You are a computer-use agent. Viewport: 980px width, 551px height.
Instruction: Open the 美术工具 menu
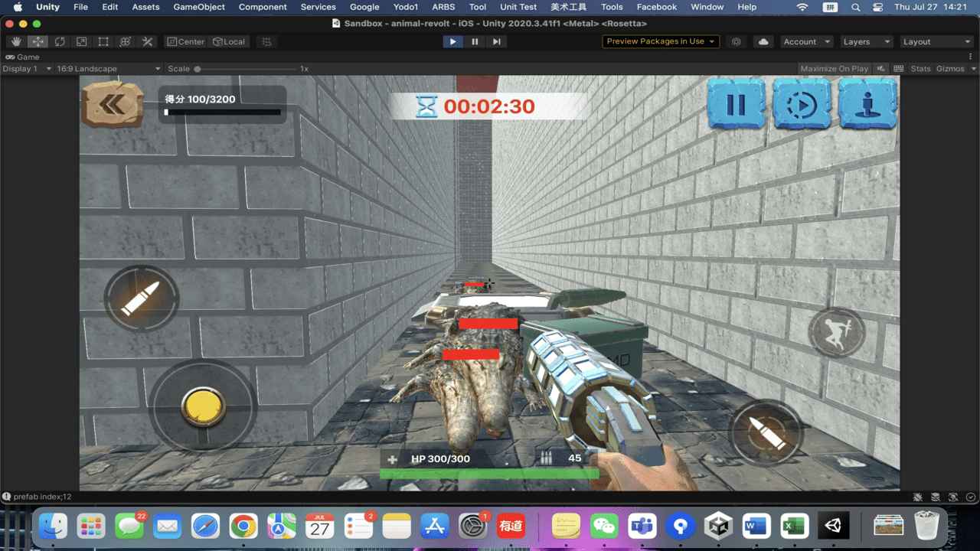tap(568, 7)
